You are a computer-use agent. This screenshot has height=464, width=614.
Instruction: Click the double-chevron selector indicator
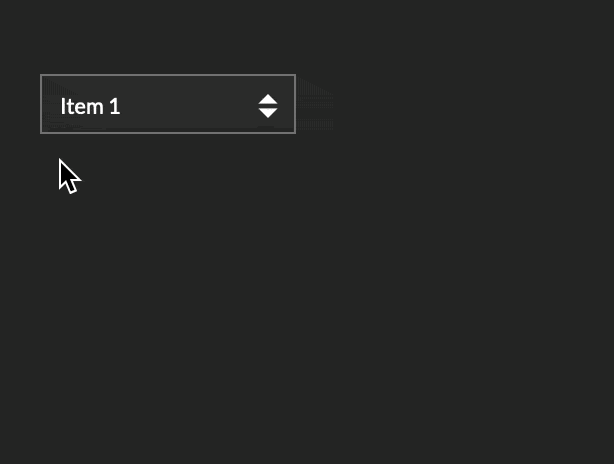pyautogui.click(x=267, y=105)
